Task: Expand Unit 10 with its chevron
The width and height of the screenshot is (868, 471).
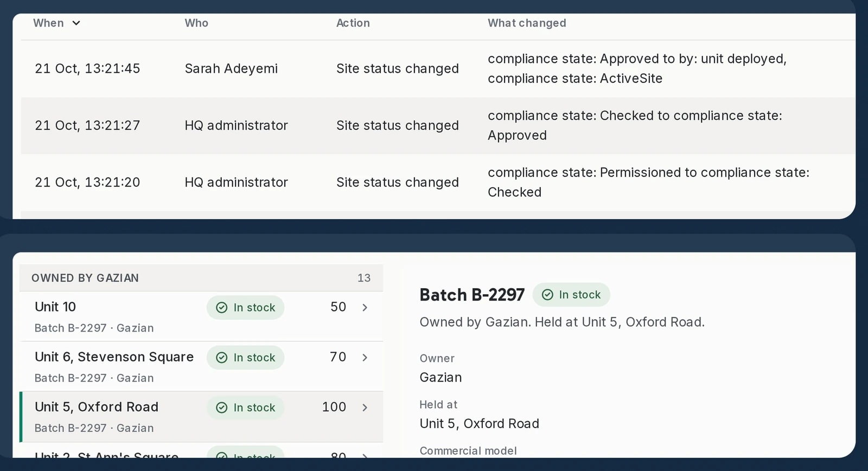Action: [365, 307]
